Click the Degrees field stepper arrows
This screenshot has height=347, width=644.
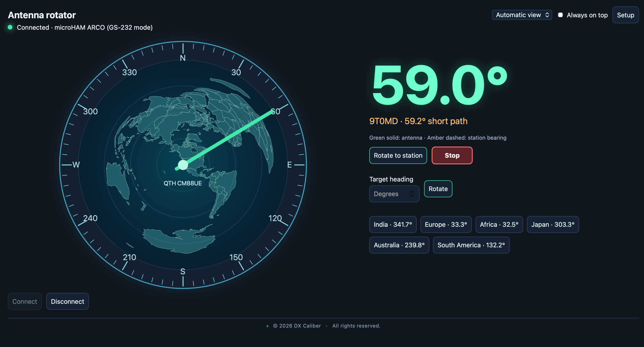412,194
